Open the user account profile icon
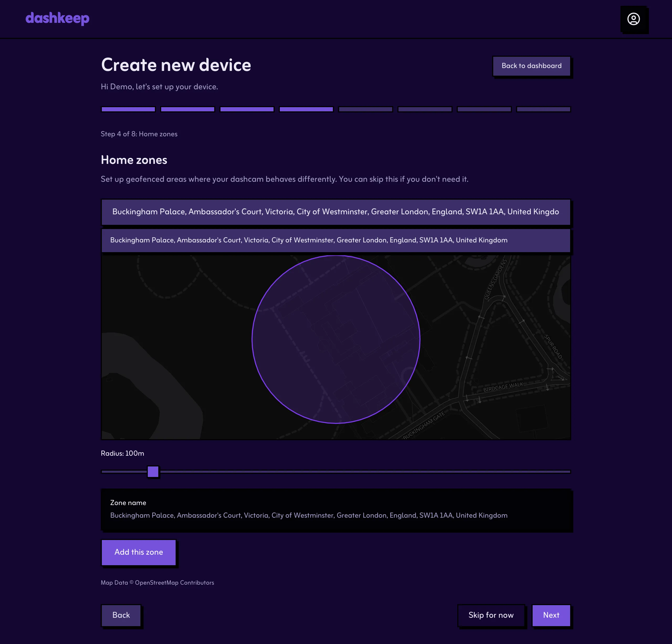This screenshot has height=644, width=672. (x=634, y=19)
